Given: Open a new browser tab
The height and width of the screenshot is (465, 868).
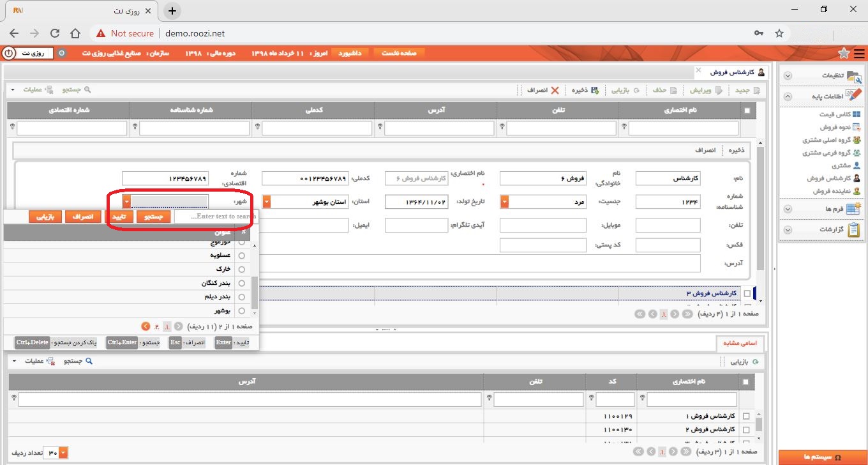Looking at the screenshot, I should click(172, 11).
